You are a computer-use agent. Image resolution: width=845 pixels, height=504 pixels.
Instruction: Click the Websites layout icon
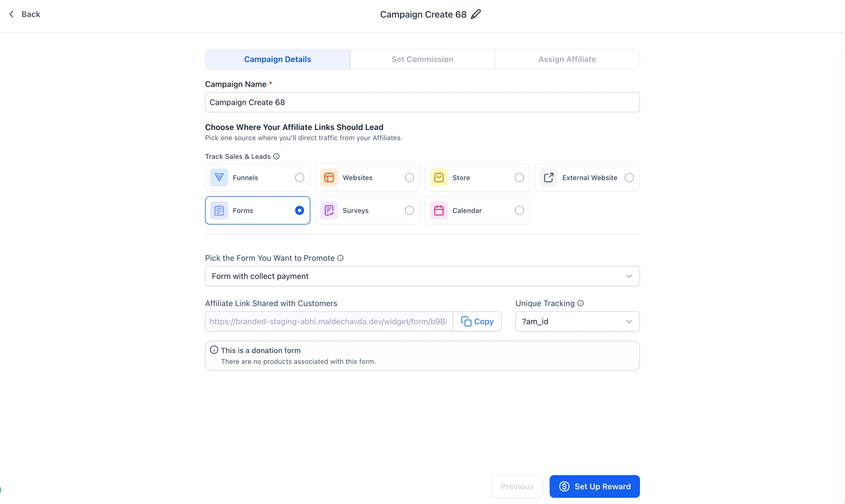coord(329,177)
